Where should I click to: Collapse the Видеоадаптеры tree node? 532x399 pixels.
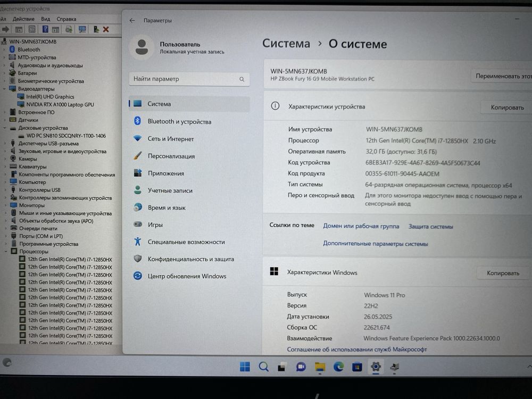pyautogui.click(x=4, y=89)
